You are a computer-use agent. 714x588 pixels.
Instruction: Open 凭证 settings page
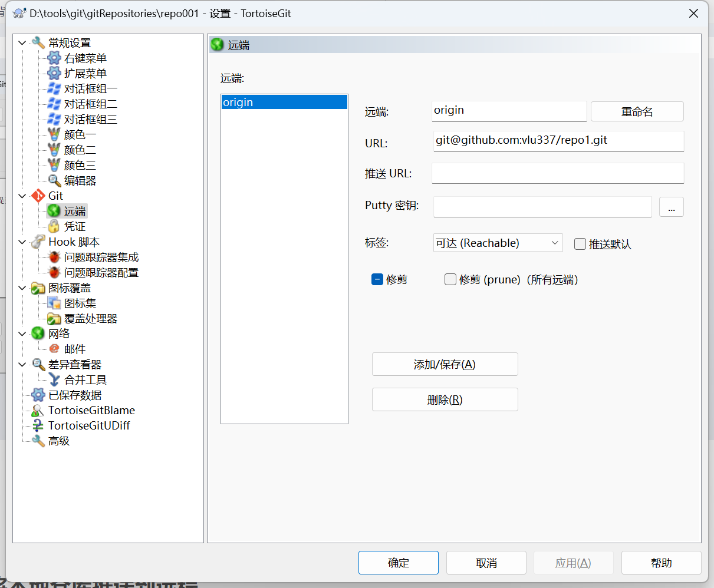coord(75,226)
